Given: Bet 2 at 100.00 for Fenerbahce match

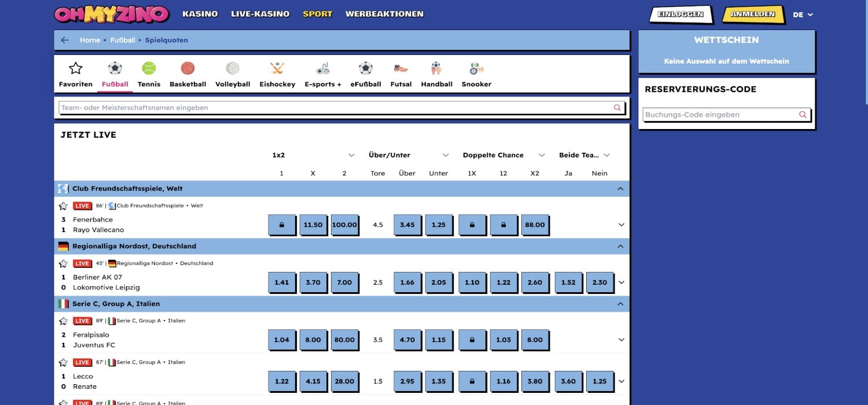Looking at the screenshot, I should [x=344, y=225].
